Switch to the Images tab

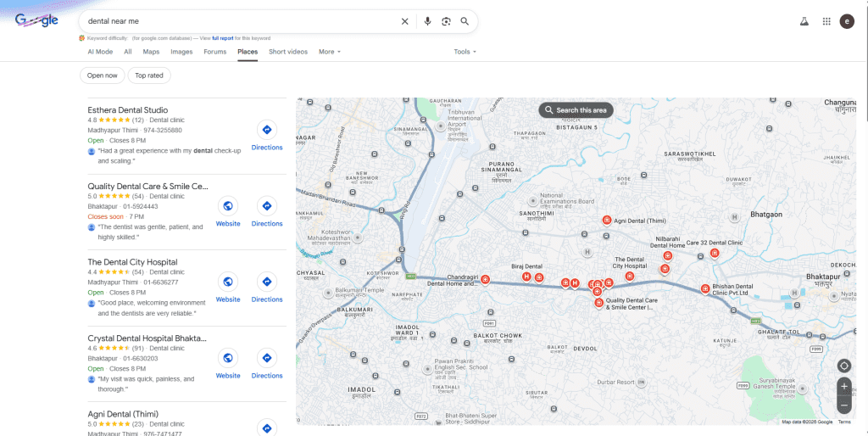pos(181,52)
